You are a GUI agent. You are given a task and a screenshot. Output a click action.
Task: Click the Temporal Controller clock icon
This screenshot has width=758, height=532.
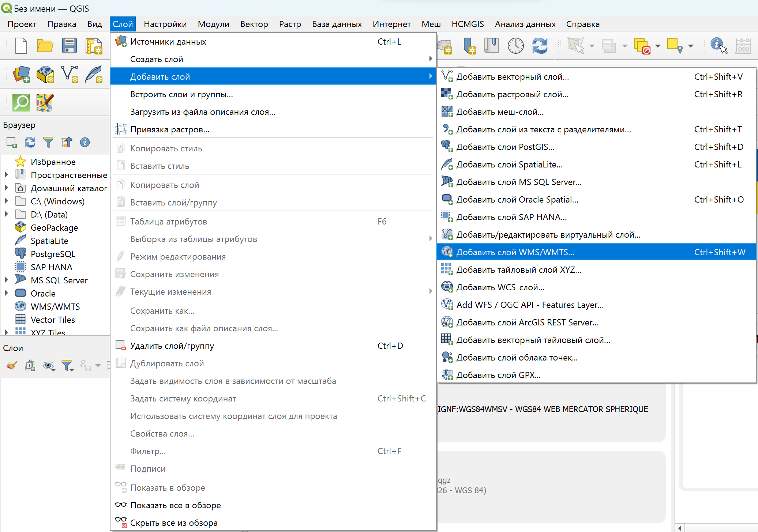[516, 46]
